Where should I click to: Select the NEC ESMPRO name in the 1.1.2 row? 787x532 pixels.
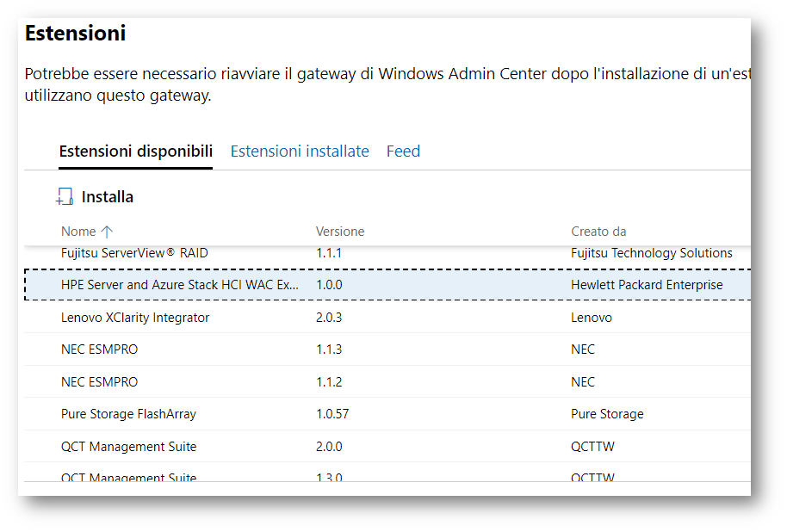point(99,382)
